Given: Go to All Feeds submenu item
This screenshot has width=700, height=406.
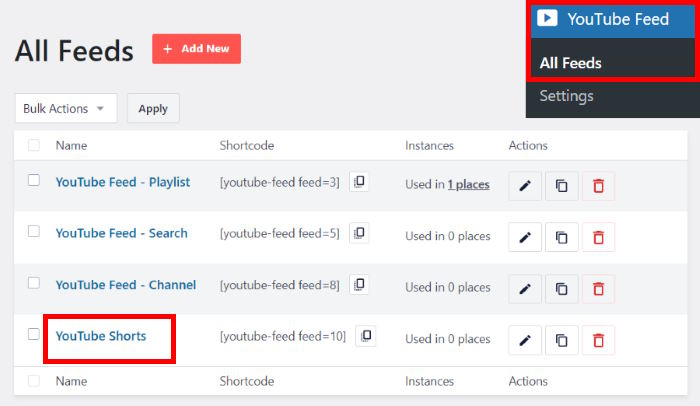Looking at the screenshot, I should (571, 63).
